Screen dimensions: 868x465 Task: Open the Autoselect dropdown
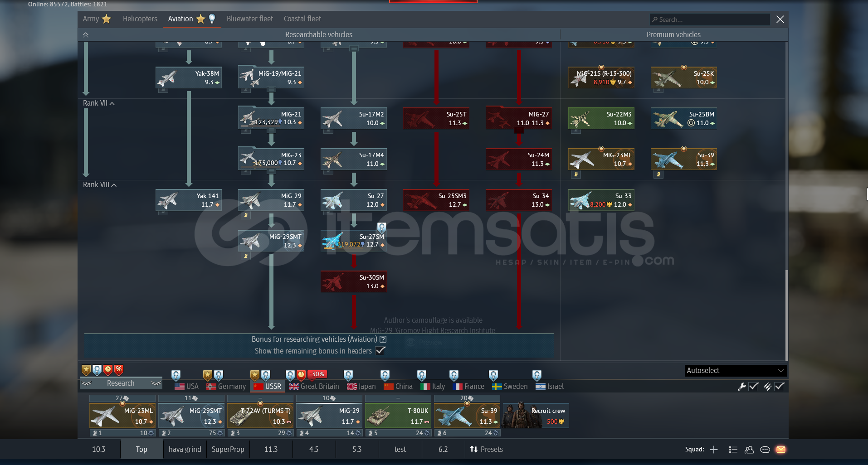735,371
